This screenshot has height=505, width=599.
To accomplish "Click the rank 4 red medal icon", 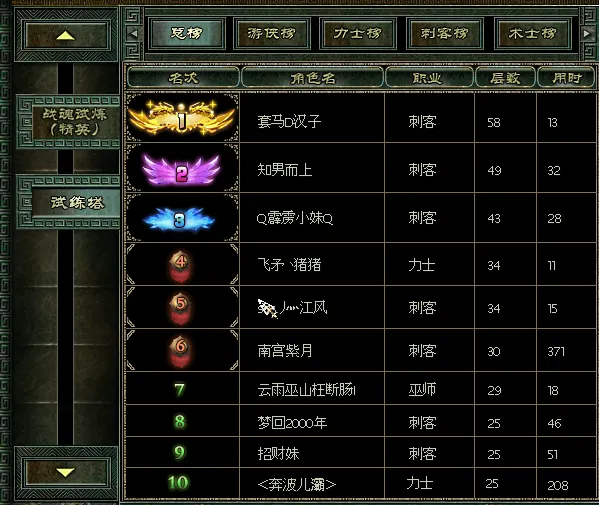I will (180, 266).
